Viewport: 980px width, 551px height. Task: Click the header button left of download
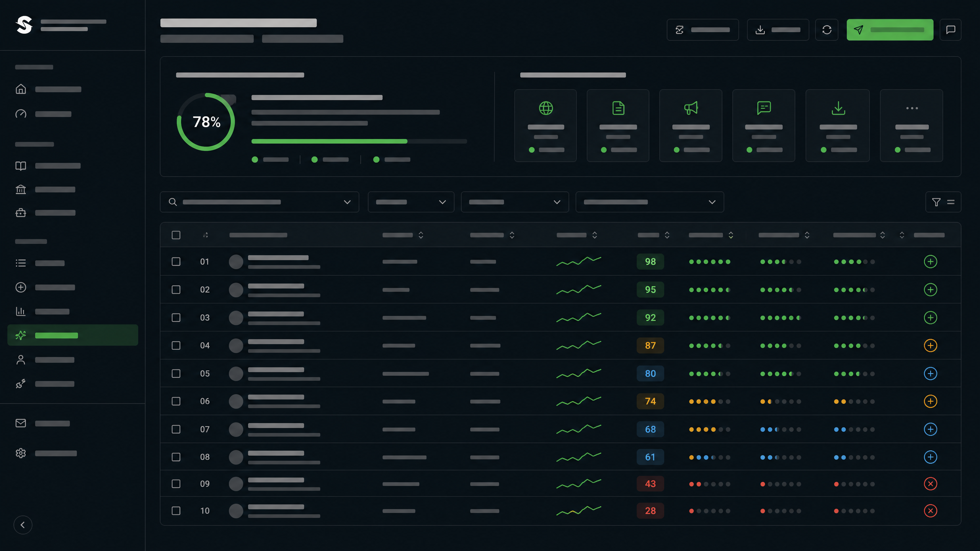click(703, 30)
